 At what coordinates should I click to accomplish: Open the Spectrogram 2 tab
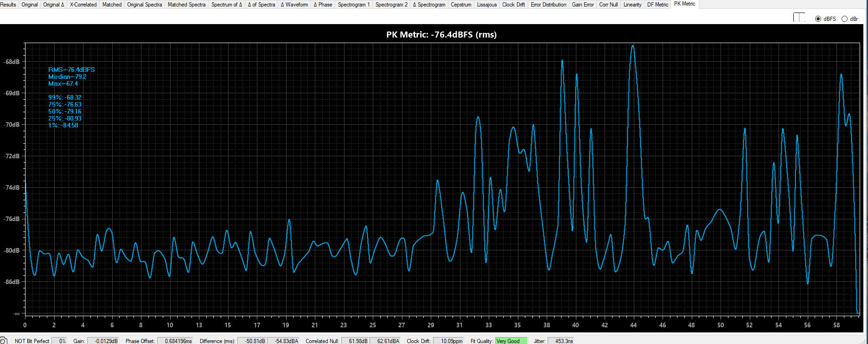391,5
